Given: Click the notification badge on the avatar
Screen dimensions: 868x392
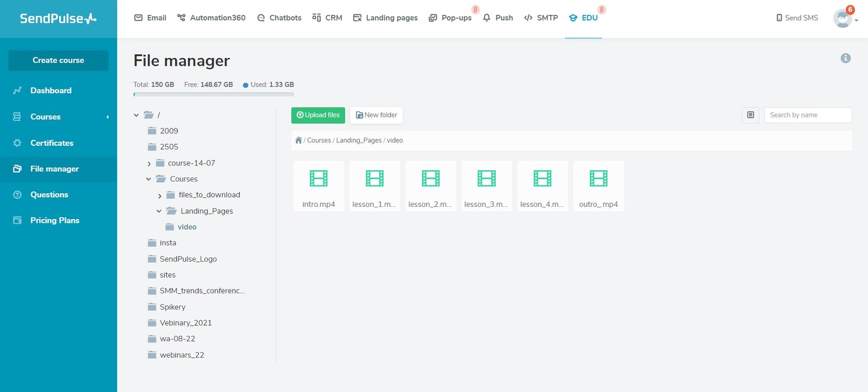Looking at the screenshot, I should [851, 10].
